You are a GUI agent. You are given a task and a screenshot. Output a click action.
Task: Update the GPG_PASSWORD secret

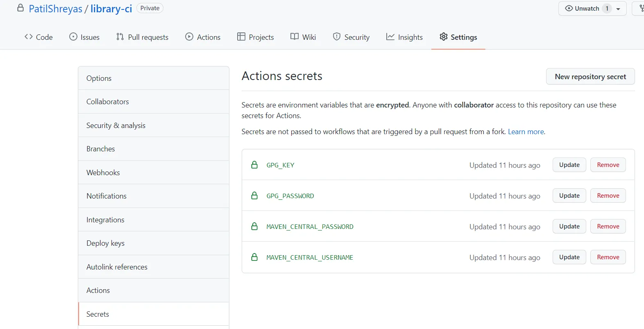(569, 195)
